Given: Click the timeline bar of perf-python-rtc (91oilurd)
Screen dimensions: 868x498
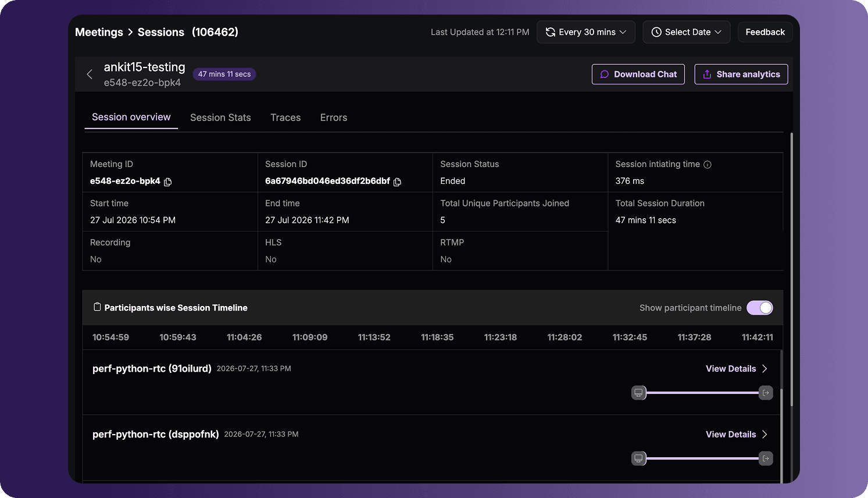Looking at the screenshot, I should point(702,393).
